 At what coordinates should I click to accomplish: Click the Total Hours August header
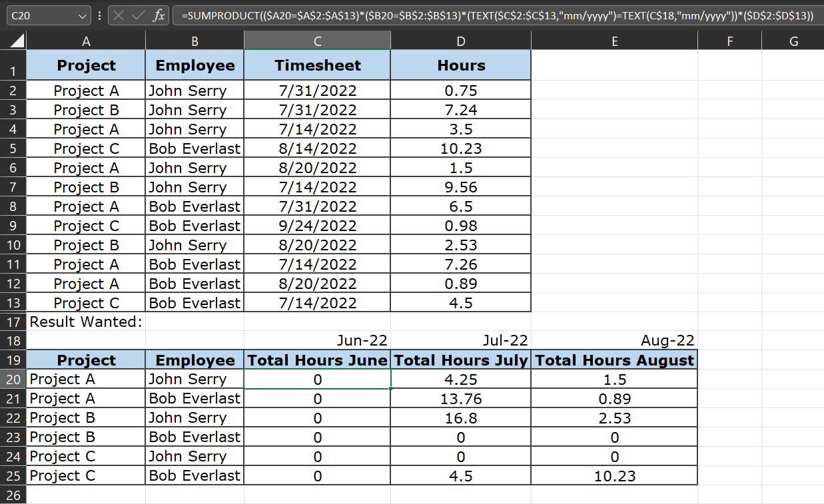coord(614,360)
